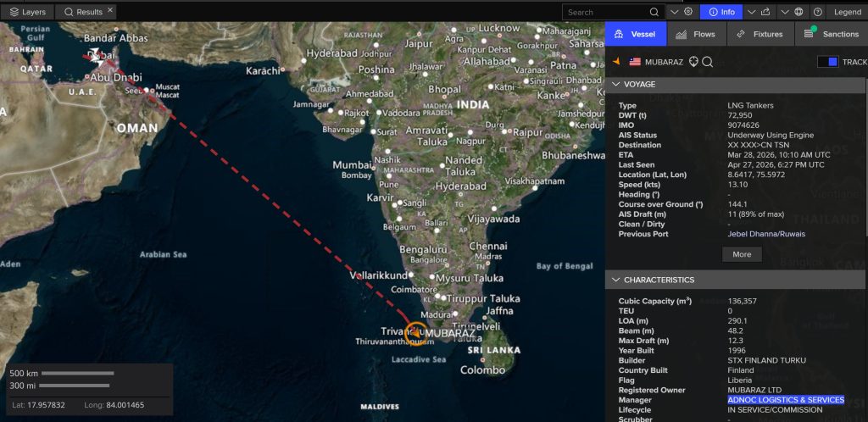The height and width of the screenshot is (422, 868).
Task: Open help via question mark icon
Action: [818, 12]
